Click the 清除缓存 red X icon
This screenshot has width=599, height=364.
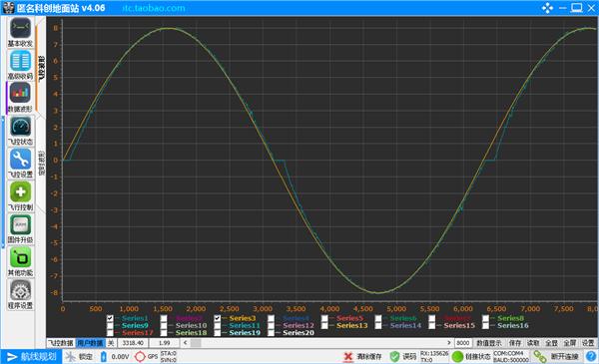(x=348, y=357)
